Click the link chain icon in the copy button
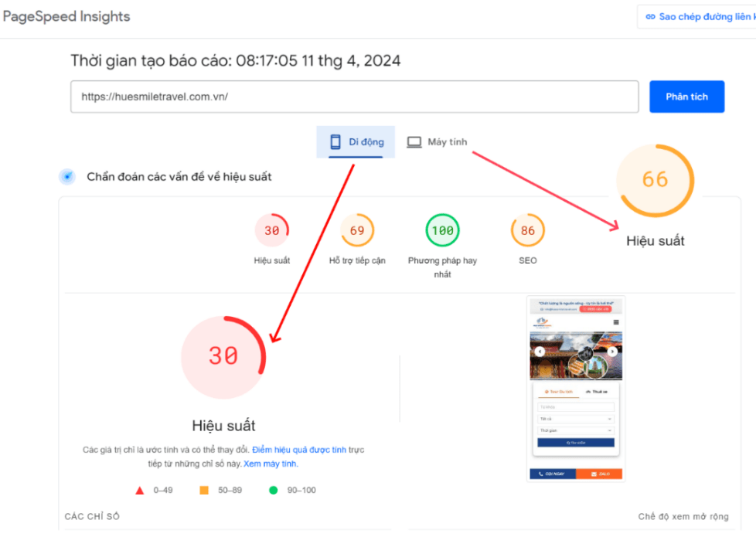 click(650, 17)
